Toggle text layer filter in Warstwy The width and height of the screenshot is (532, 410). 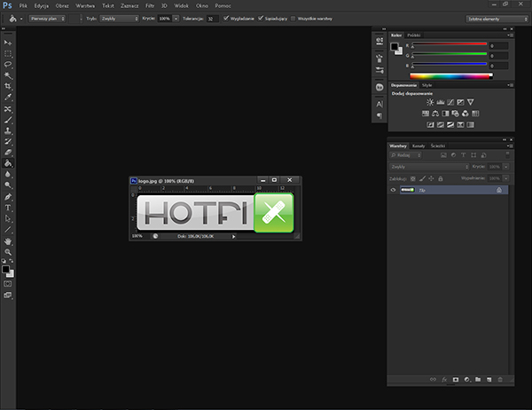pyautogui.click(x=464, y=155)
